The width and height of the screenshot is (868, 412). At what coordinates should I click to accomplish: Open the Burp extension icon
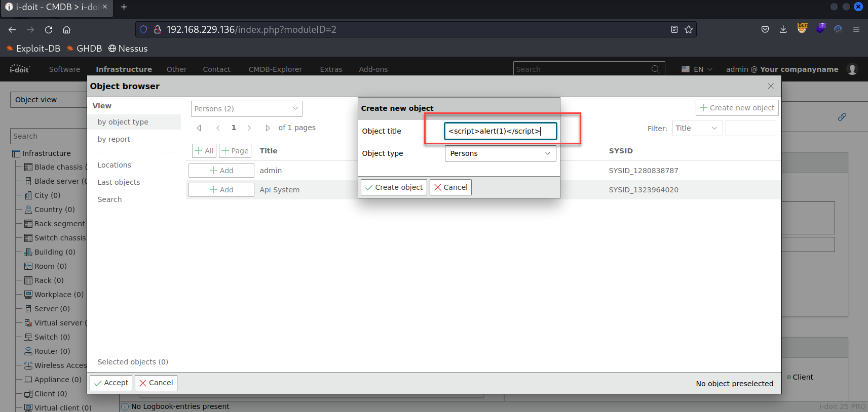point(802,28)
